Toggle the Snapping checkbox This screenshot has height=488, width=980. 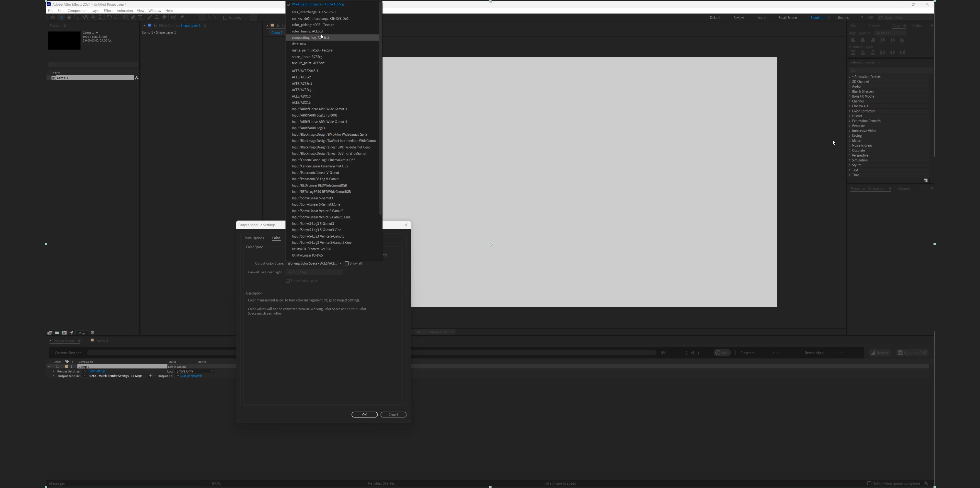coord(225,17)
